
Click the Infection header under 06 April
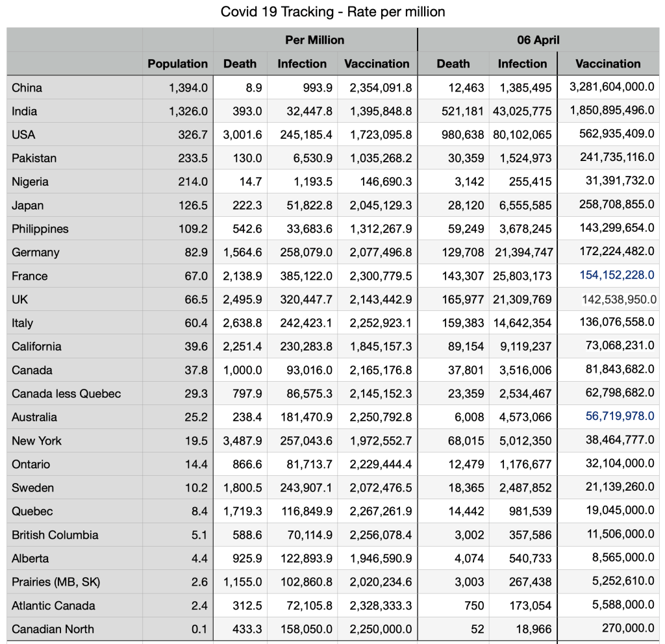[522, 64]
